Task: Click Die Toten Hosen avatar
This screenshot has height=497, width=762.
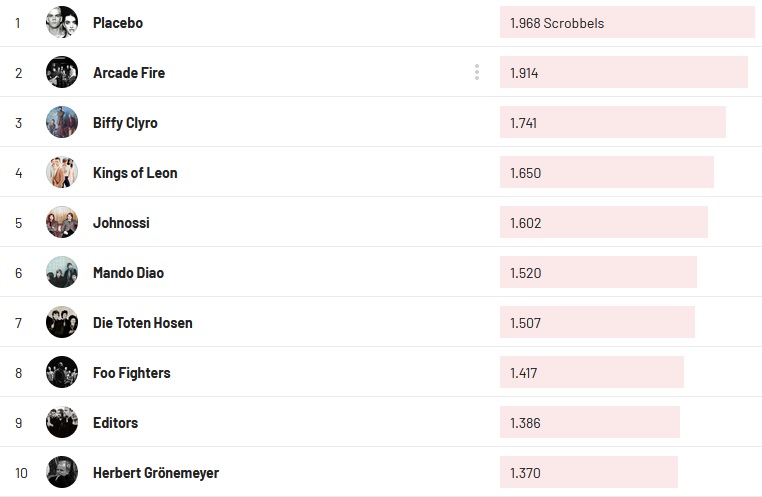Action: (62, 322)
